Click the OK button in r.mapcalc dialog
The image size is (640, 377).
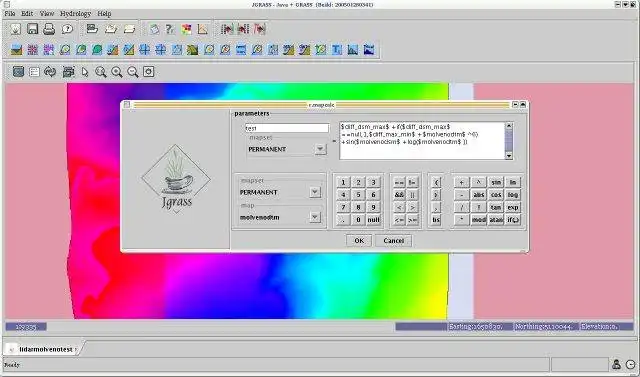tap(359, 240)
